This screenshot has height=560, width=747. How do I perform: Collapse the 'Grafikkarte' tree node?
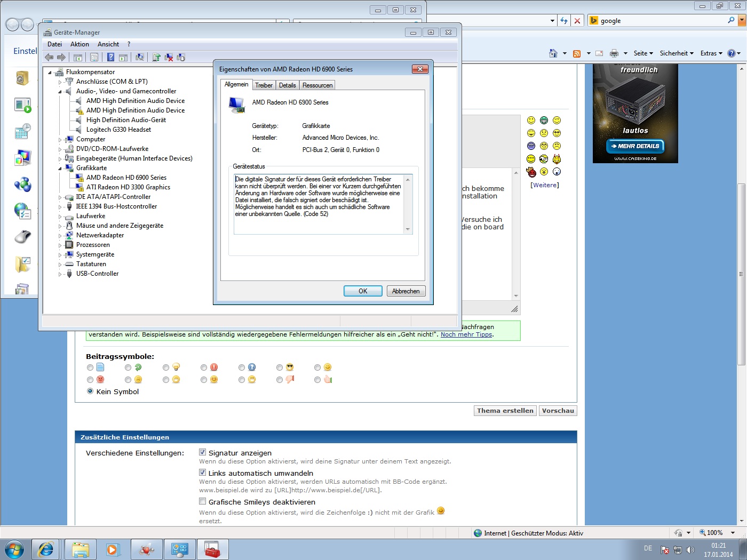point(60,169)
